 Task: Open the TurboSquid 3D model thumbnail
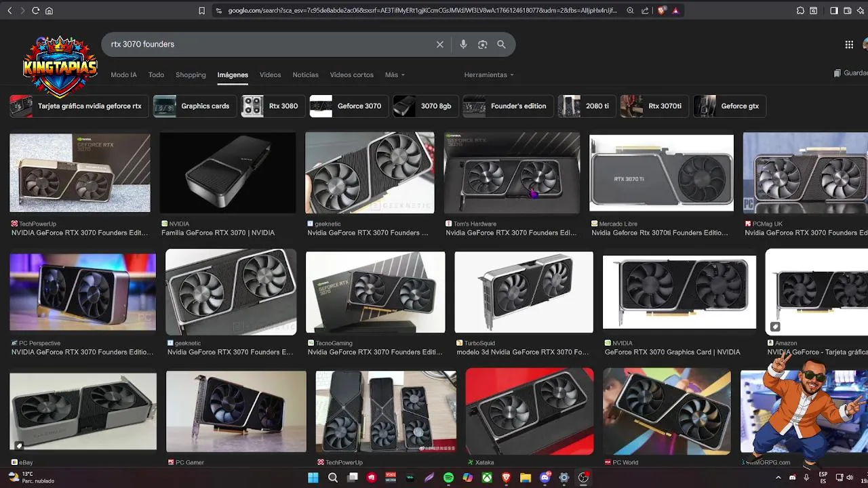pyautogui.click(x=524, y=292)
